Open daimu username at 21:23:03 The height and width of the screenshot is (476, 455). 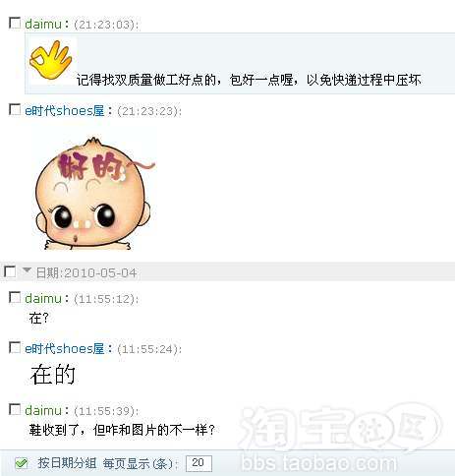(43, 25)
